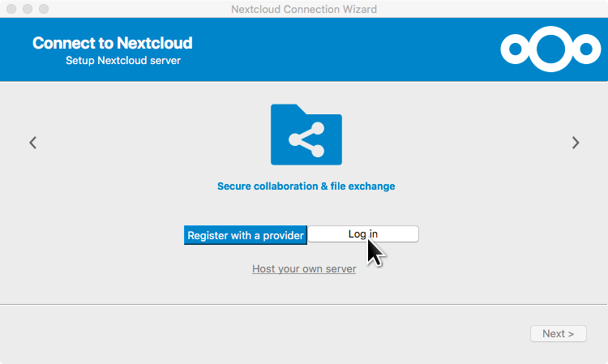This screenshot has width=608, height=364.
Task: Close the Connection Wizard window
Action: 11,9
